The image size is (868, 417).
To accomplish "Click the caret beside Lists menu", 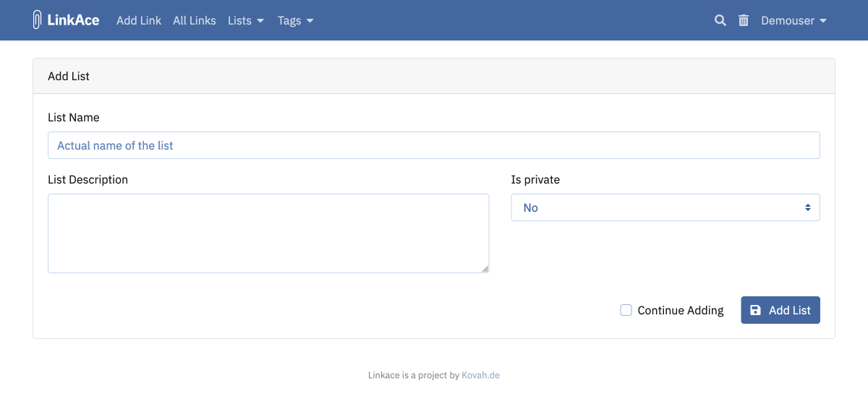I will click(260, 22).
